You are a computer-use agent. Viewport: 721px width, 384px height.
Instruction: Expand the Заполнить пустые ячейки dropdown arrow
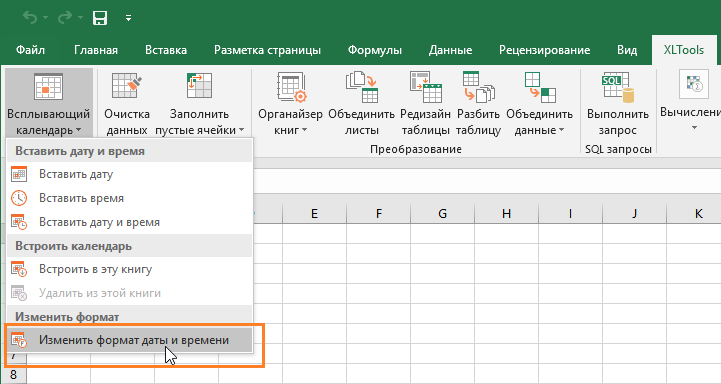(x=241, y=131)
